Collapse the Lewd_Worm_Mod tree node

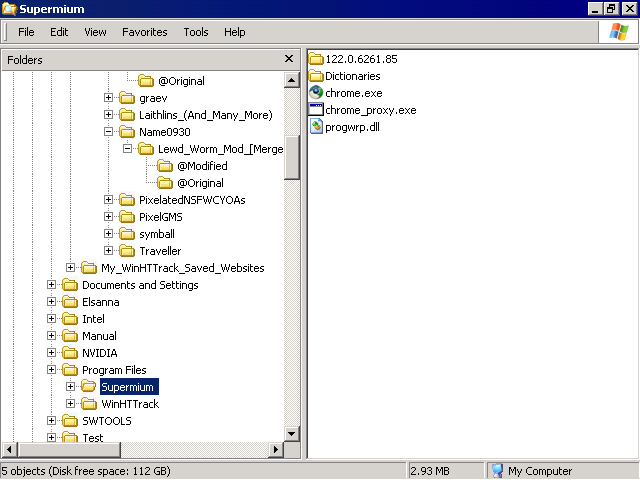127,149
